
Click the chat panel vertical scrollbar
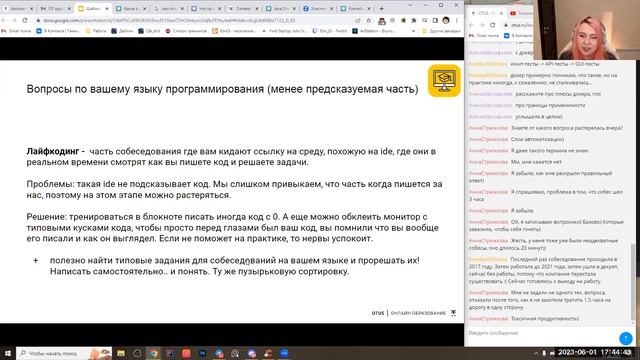633,282
